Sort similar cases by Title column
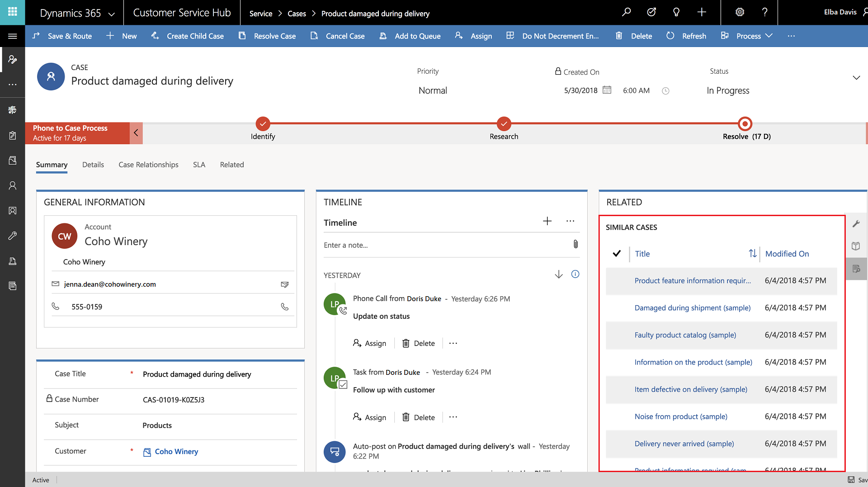868x487 pixels. [642, 254]
